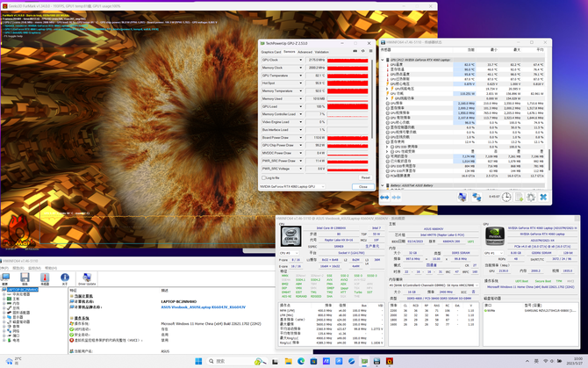
Task: Open the 报告(R) menu in the HWiNFO window
Action: click(x=18, y=268)
